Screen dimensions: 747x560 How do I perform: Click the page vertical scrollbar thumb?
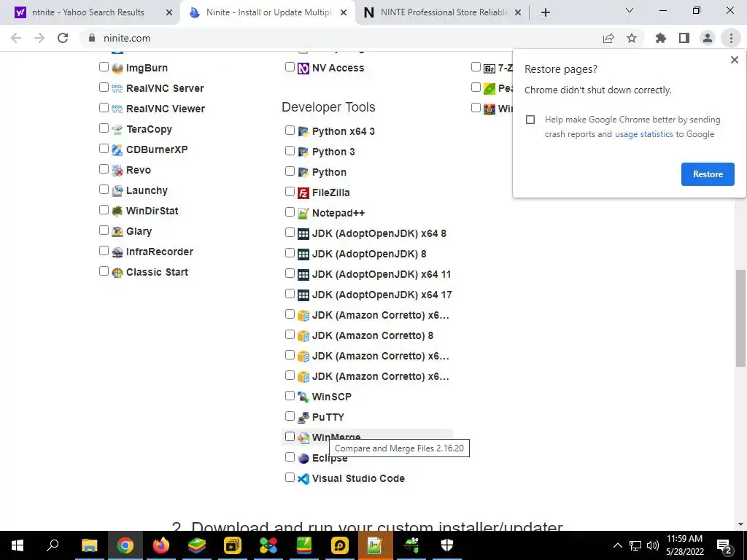740,318
